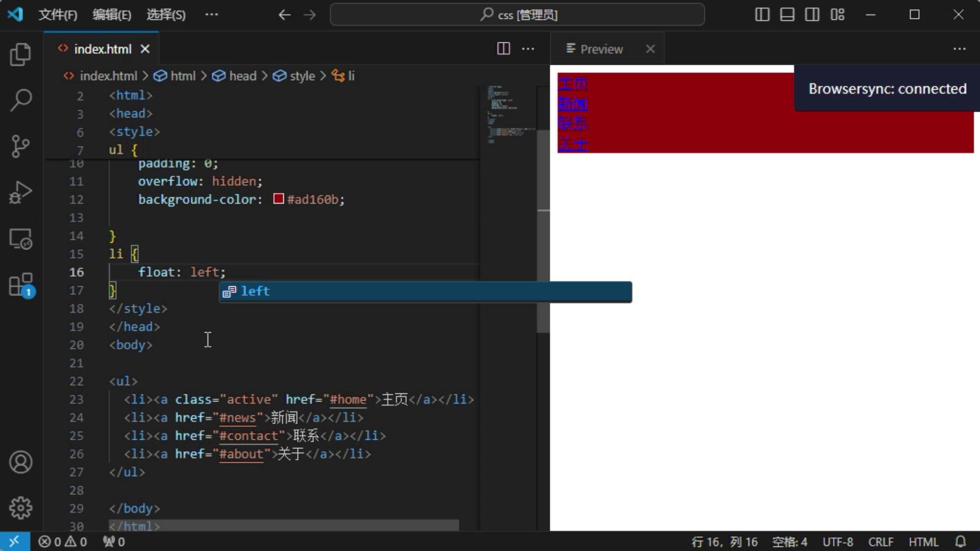
Task: Go forward with the right arrow
Action: [x=310, y=15]
